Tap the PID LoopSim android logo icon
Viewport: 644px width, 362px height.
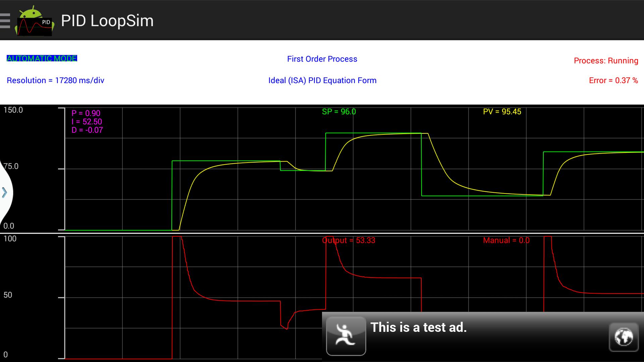click(x=34, y=21)
